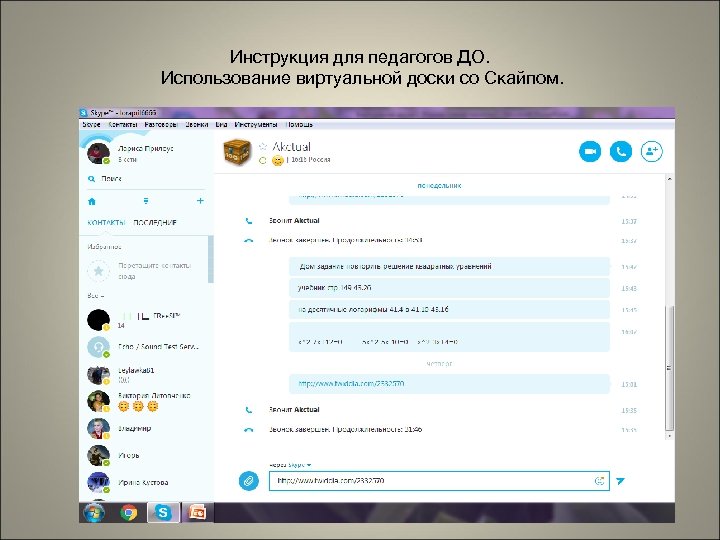
Task: Open Skype from taskbar
Action: pyautogui.click(x=163, y=512)
